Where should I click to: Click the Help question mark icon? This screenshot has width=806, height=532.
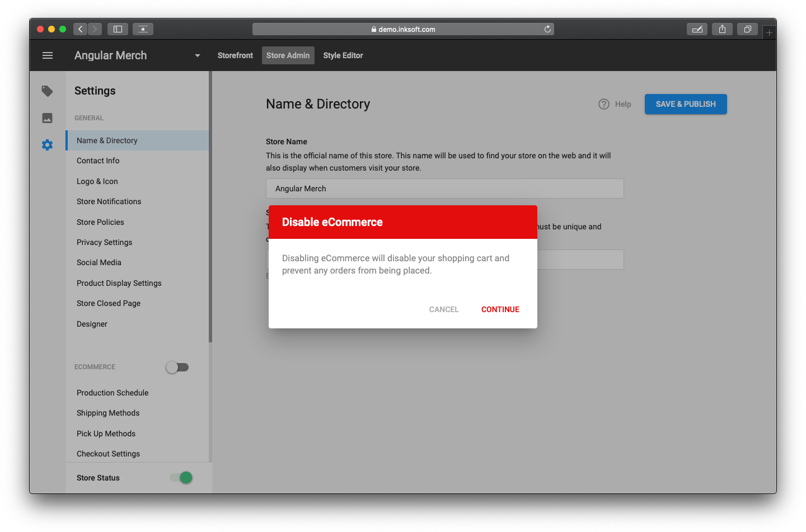coord(603,104)
